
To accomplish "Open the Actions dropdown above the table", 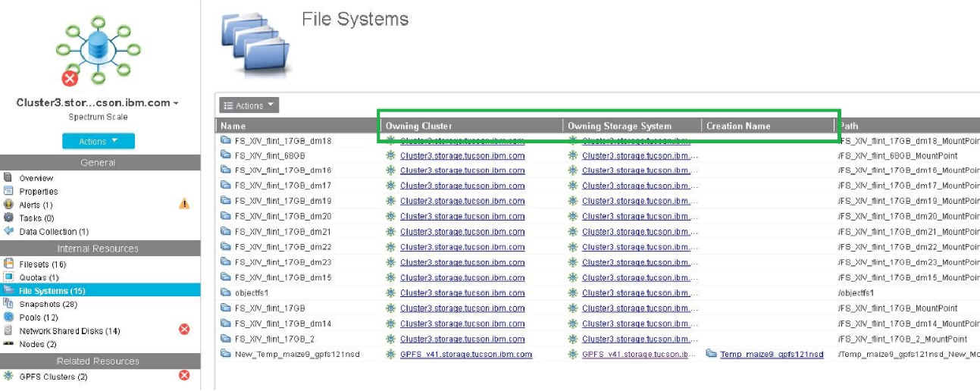I will coord(249,105).
